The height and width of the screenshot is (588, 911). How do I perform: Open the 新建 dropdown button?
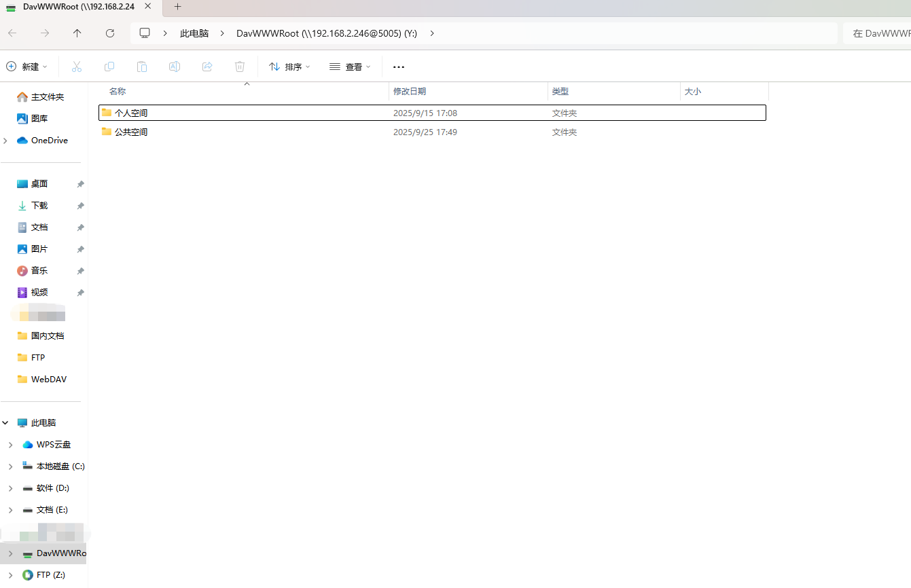coord(27,67)
